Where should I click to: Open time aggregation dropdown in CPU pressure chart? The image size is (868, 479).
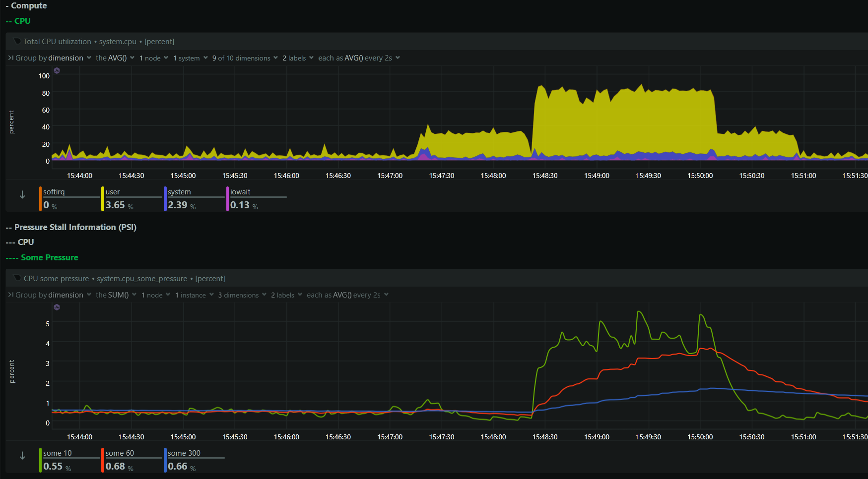[348, 295]
